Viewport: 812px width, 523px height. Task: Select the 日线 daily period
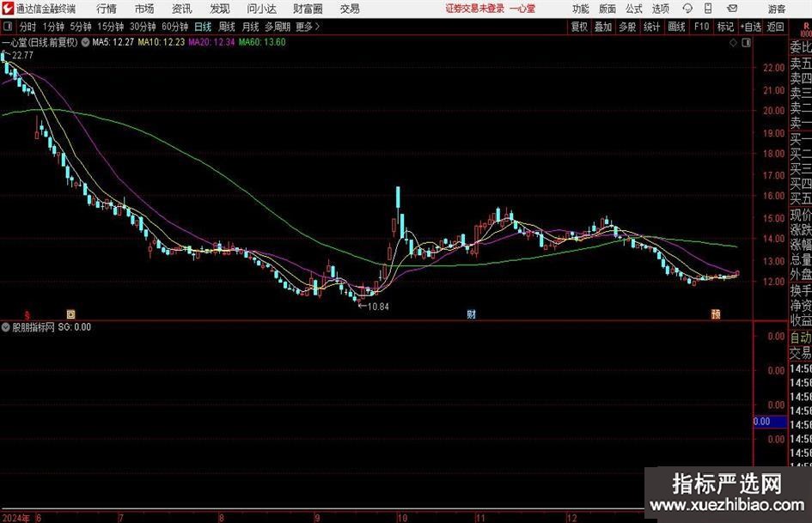[203, 27]
